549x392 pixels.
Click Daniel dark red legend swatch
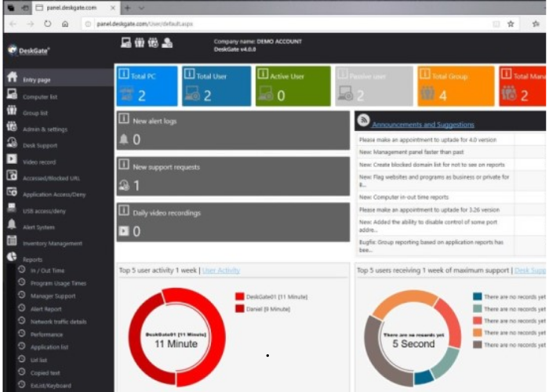[x=240, y=309]
